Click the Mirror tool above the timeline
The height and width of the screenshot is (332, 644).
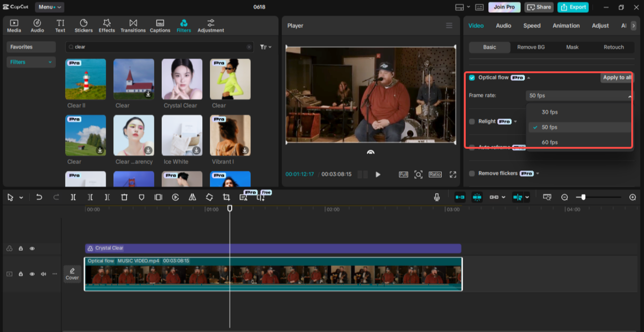[x=192, y=197]
